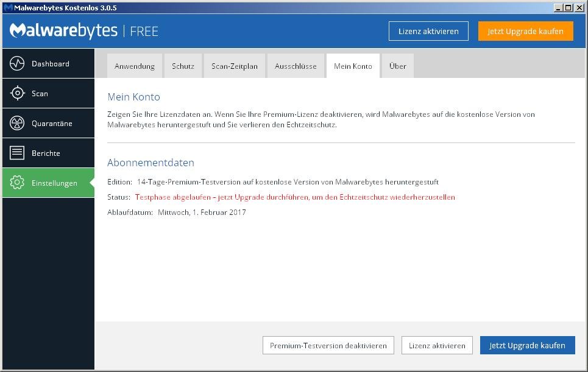Select the Mein Konto tab

353,66
